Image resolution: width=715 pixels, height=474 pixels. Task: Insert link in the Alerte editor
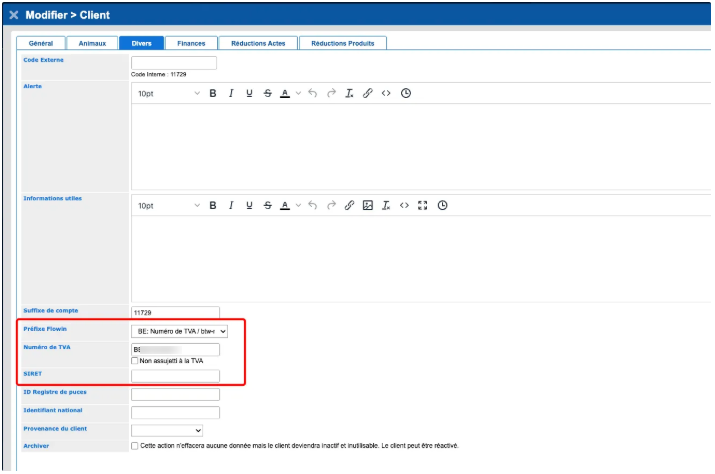[367, 93]
